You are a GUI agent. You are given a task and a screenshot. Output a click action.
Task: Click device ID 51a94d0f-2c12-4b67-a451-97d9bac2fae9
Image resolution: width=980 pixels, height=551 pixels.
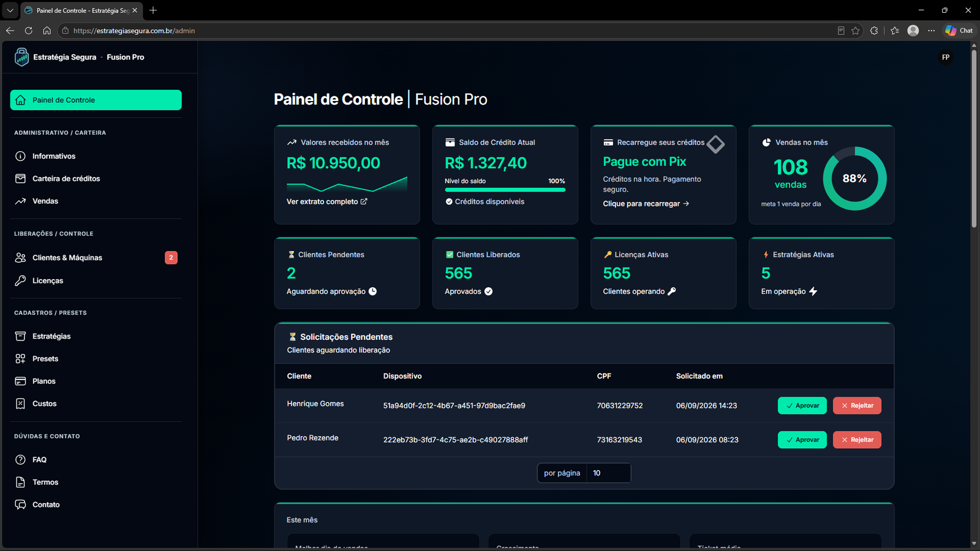click(x=454, y=406)
